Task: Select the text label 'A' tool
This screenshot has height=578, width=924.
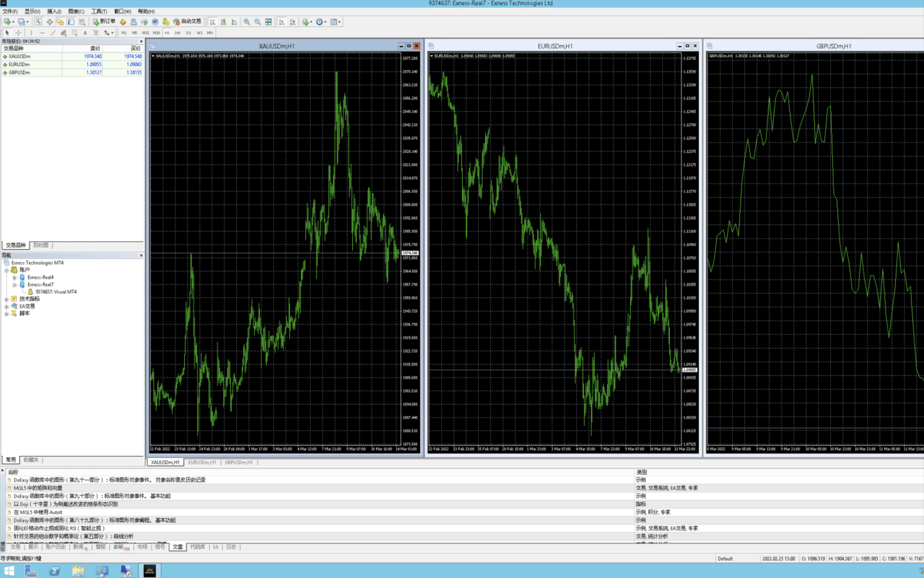Action: [x=85, y=33]
